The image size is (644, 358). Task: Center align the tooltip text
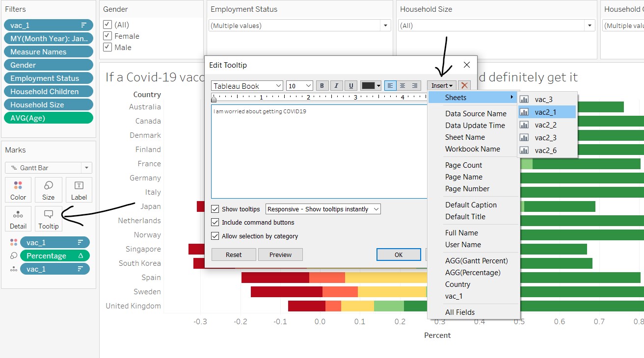(402, 86)
